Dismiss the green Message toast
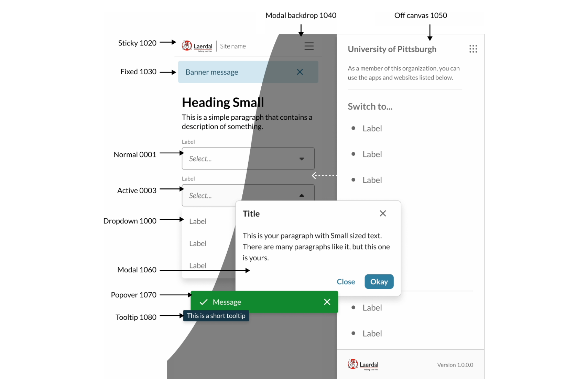Viewport: 588px width, 392px height. (327, 302)
